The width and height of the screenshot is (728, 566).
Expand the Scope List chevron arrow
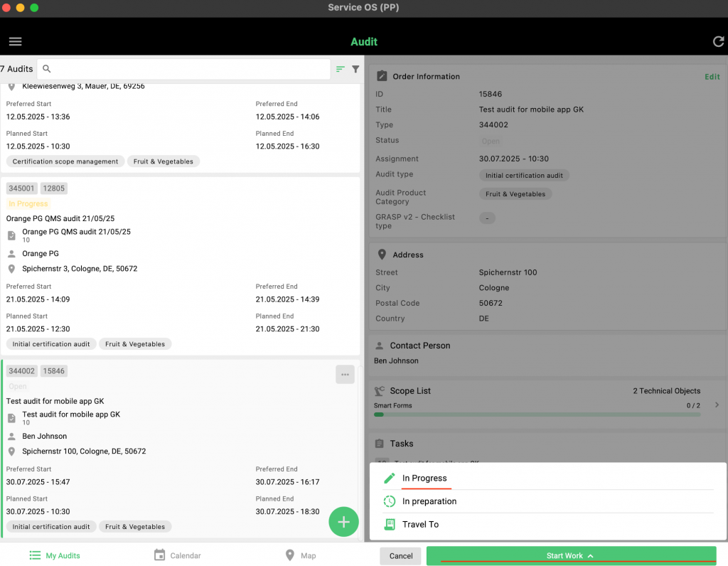coord(716,405)
